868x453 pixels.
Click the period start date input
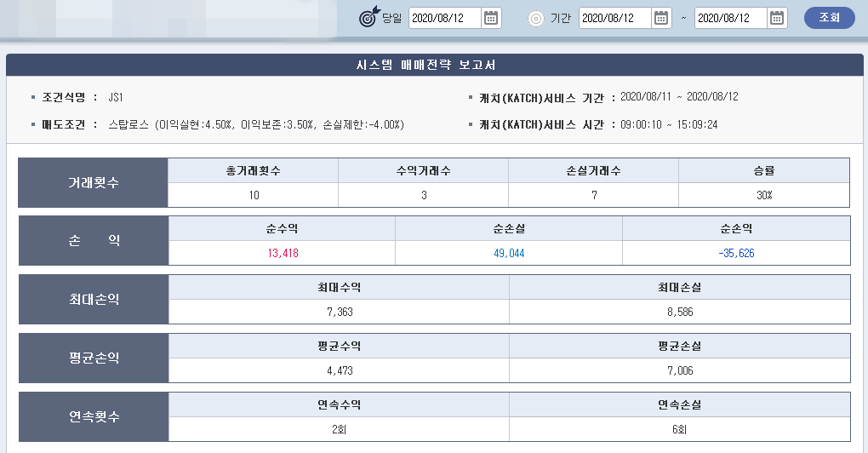pyautogui.click(x=615, y=18)
